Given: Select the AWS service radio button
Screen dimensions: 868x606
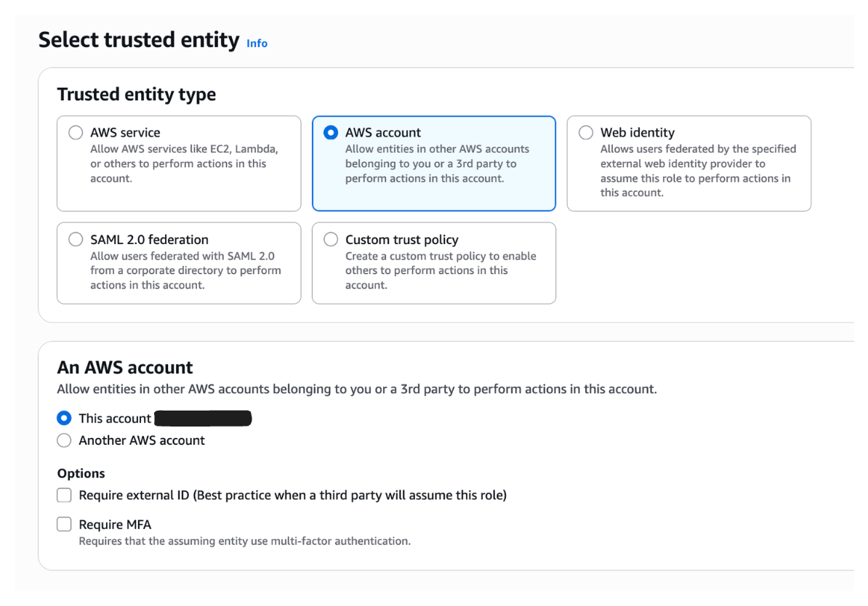Looking at the screenshot, I should [76, 133].
